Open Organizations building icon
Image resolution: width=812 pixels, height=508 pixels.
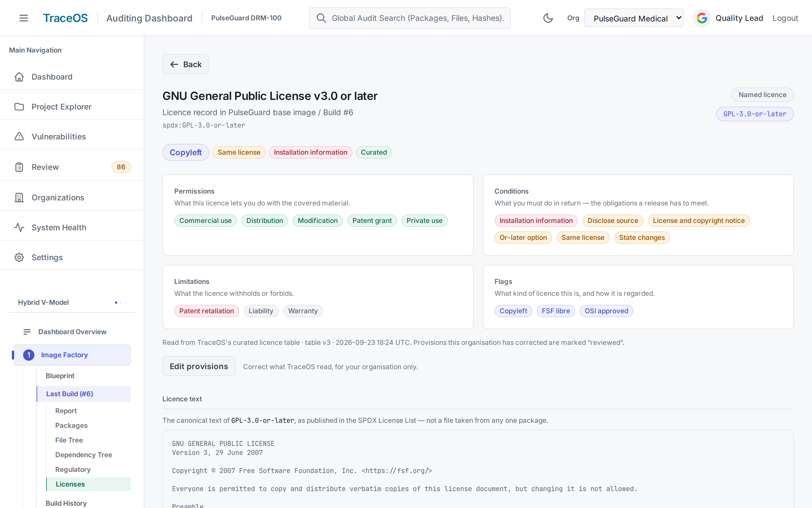pyautogui.click(x=19, y=198)
